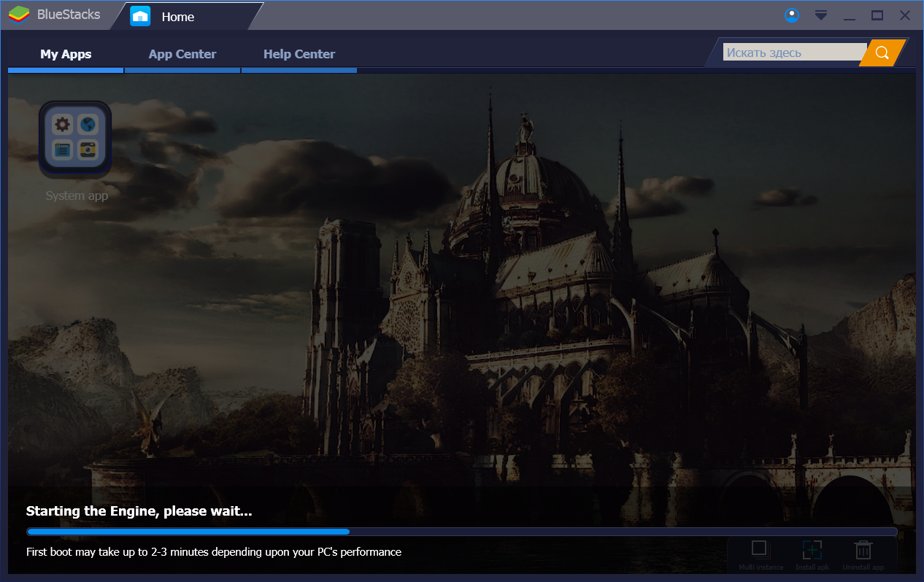Click the gear icon inside System app folder

tap(63, 125)
